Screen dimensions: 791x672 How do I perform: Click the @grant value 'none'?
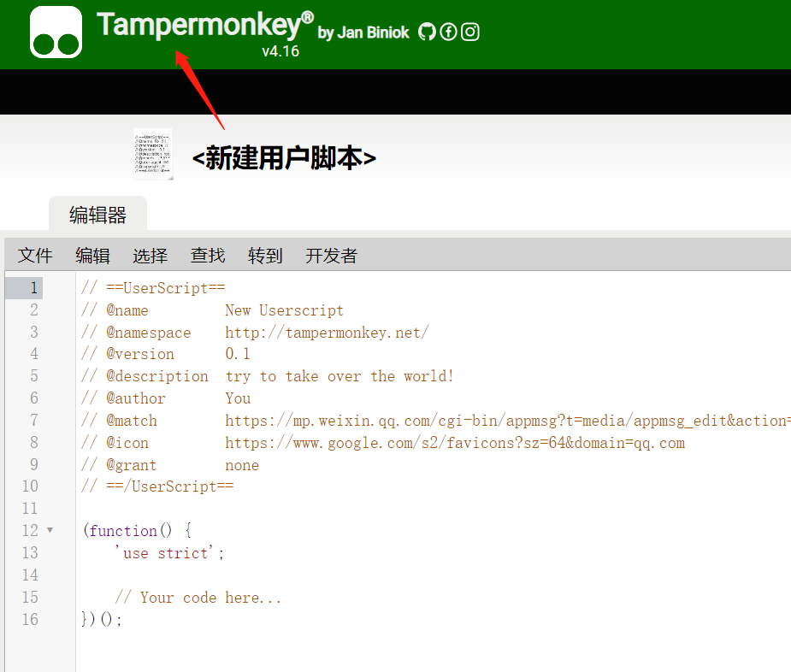[242, 465]
